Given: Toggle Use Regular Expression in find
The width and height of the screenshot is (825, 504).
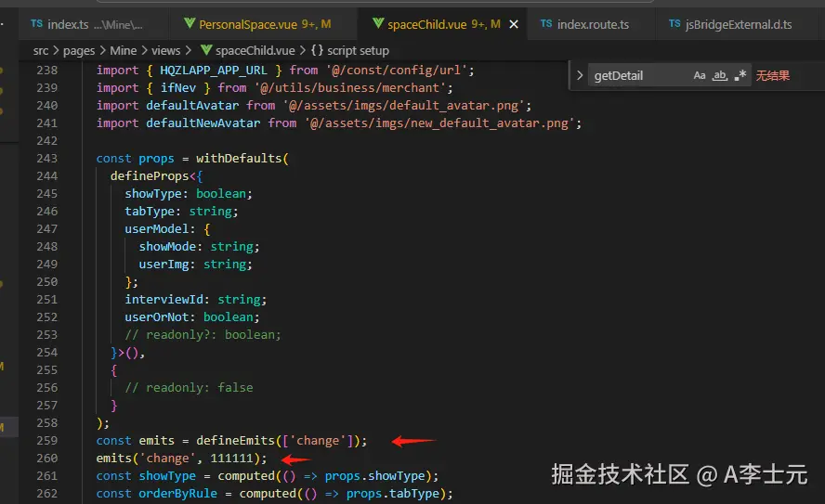Looking at the screenshot, I should click(x=740, y=76).
